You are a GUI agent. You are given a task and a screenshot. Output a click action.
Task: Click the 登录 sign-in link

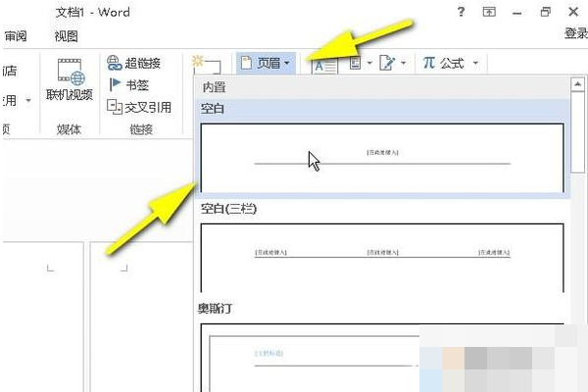click(576, 33)
